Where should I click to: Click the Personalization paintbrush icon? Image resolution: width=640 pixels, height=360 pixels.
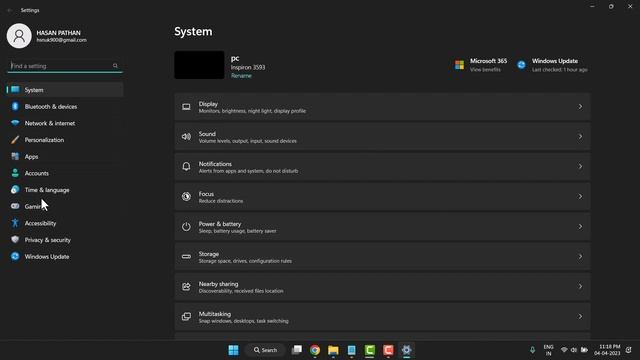[x=15, y=140]
